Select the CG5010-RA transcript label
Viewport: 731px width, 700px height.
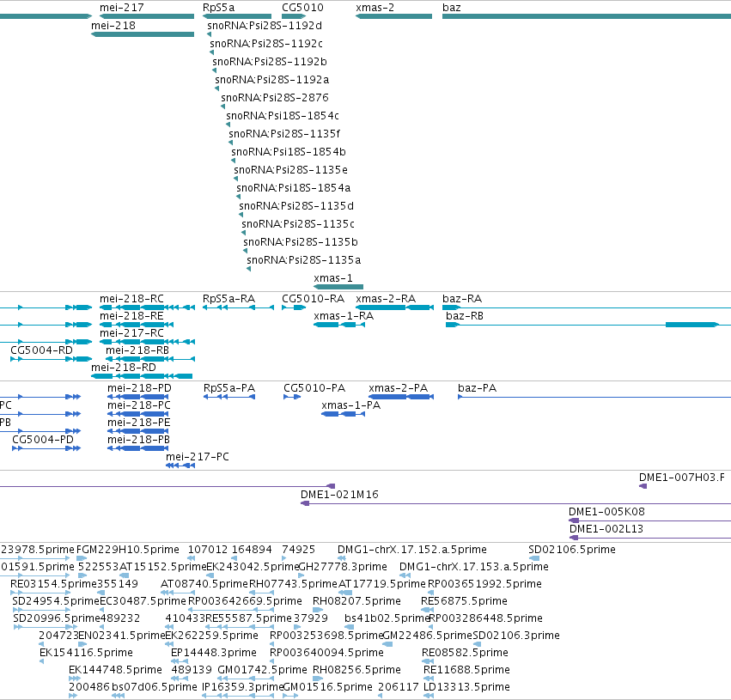click(x=314, y=299)
